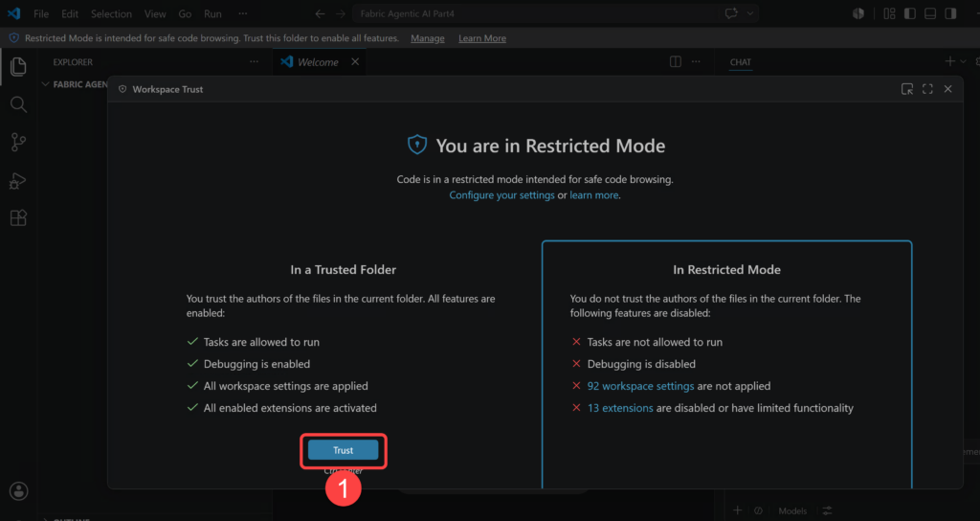Toggle the secondary side bar
The width and height of the screenshot is (980, 521).
point(950,13)
